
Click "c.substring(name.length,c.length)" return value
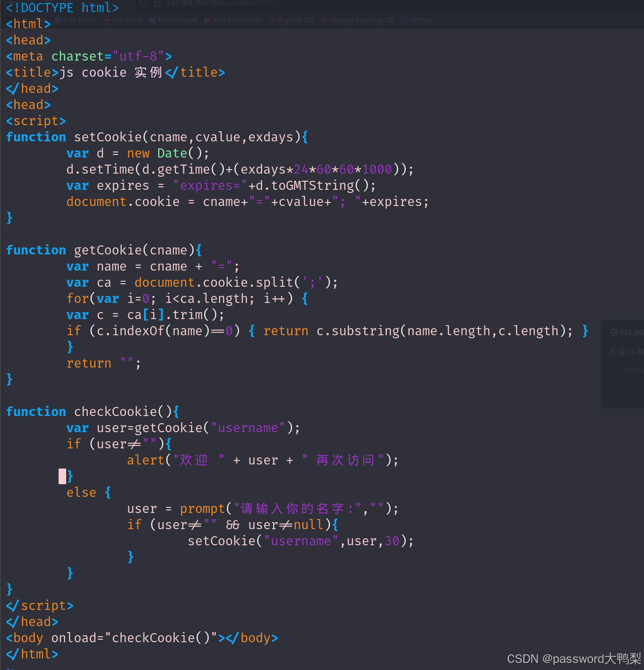pos(440,331)
